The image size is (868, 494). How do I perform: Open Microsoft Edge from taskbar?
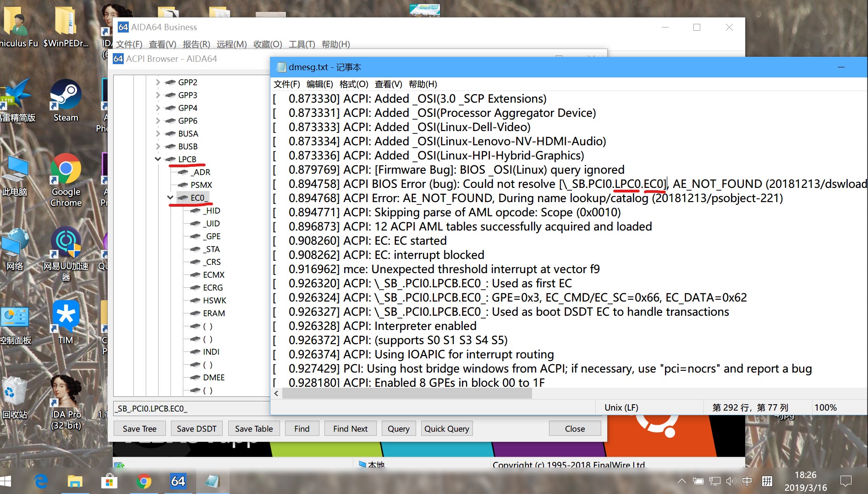click(41, 481)
